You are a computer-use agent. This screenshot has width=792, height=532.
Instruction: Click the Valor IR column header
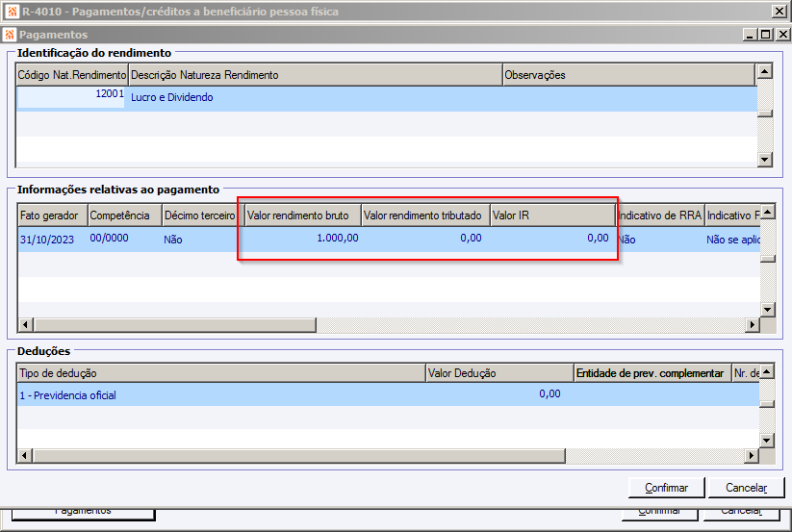pos(552,215)
